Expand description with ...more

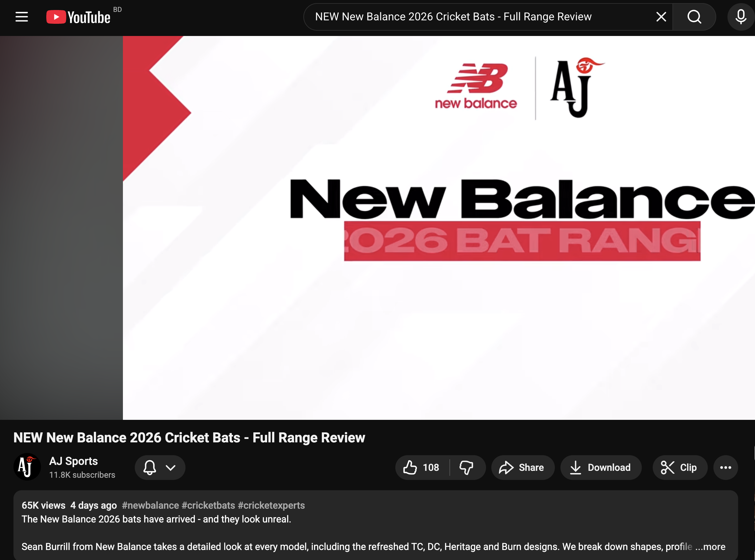710,547
